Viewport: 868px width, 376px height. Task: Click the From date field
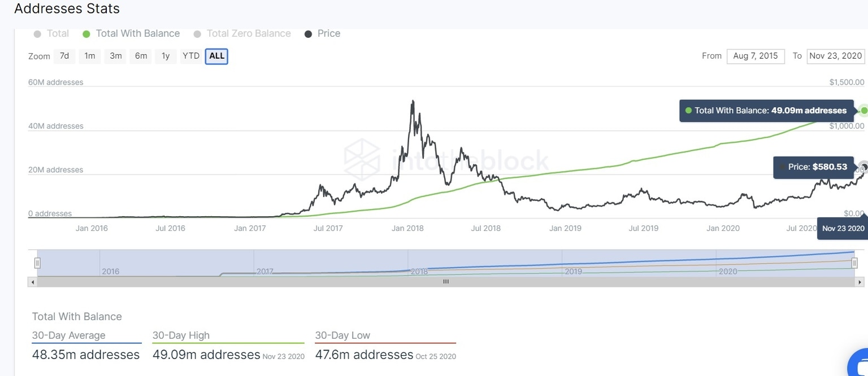pyautogui.click(x=756, y=56)
